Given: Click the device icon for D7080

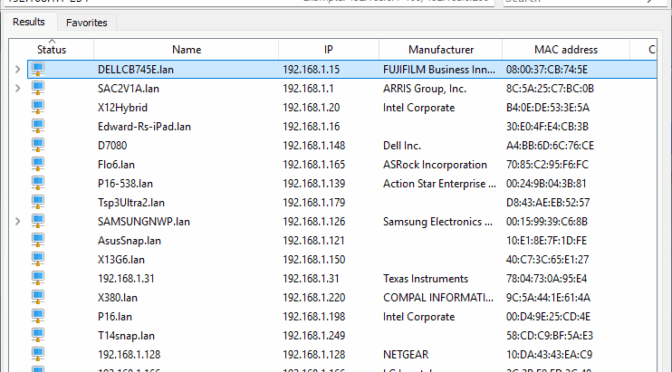Looking at the screenshot, I should 38,145.
